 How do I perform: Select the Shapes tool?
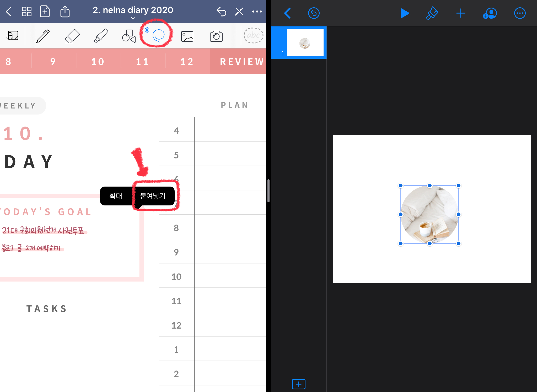point(129,36)
